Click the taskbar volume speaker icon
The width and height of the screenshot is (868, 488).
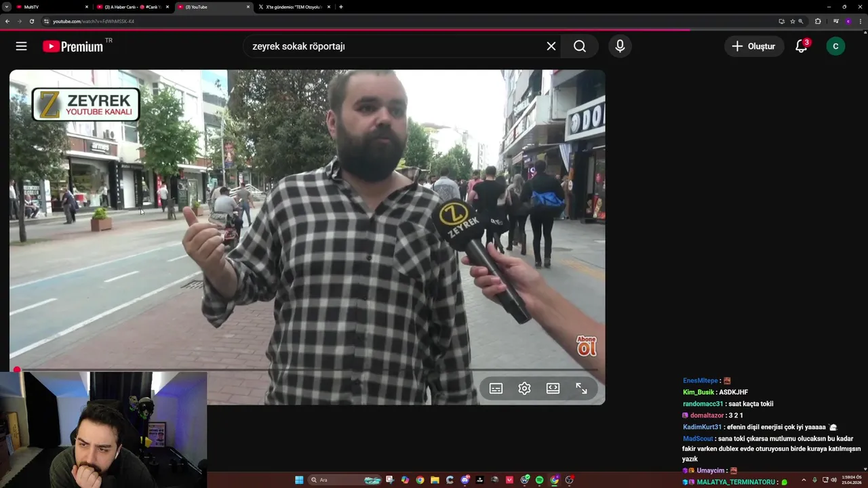833,480
